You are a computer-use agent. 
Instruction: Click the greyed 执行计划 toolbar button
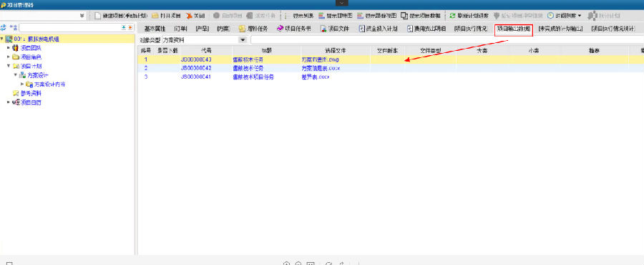click(603, 16)
